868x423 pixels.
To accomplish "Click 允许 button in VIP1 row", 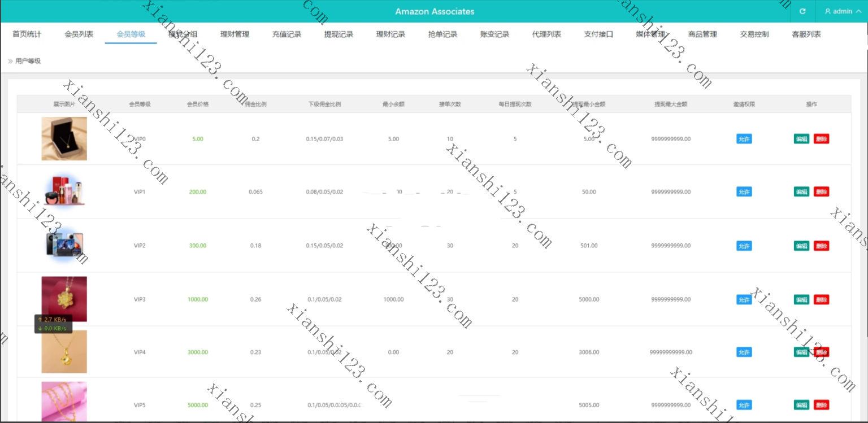I will pos(744,192).
